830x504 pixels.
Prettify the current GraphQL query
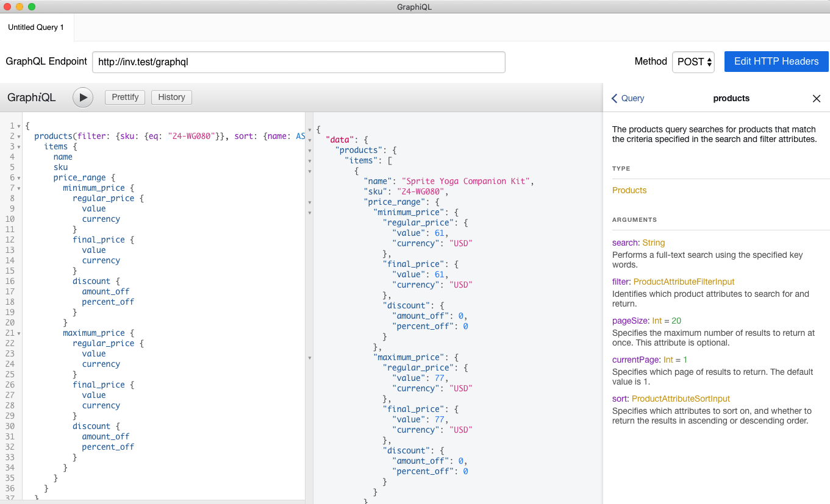[x=124, y=97]
